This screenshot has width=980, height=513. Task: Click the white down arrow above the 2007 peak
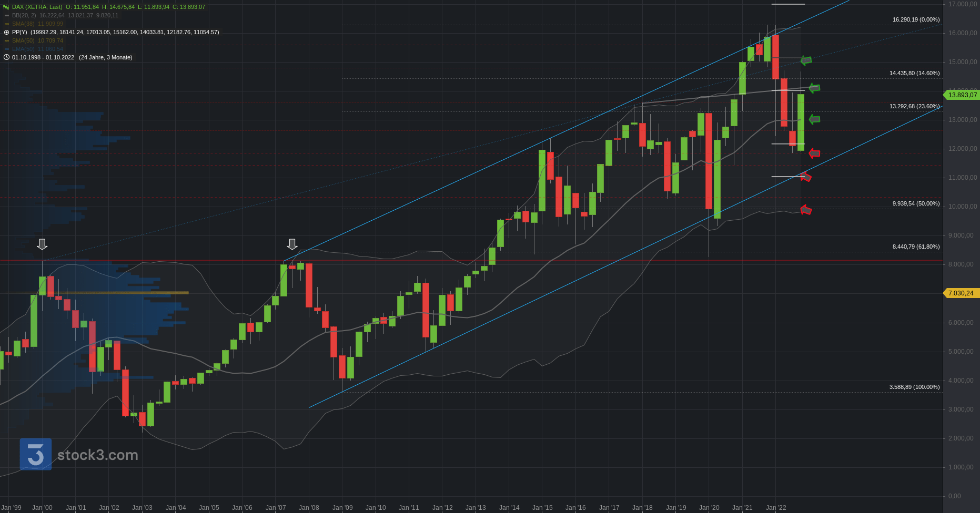[x=292, y=244]
